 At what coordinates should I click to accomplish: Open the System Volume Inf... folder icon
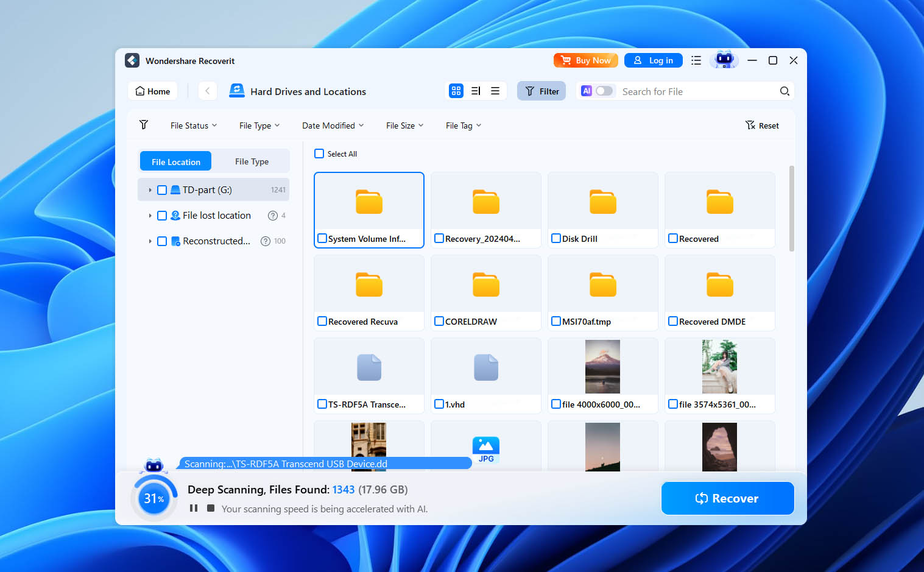(x=369, y=202)
